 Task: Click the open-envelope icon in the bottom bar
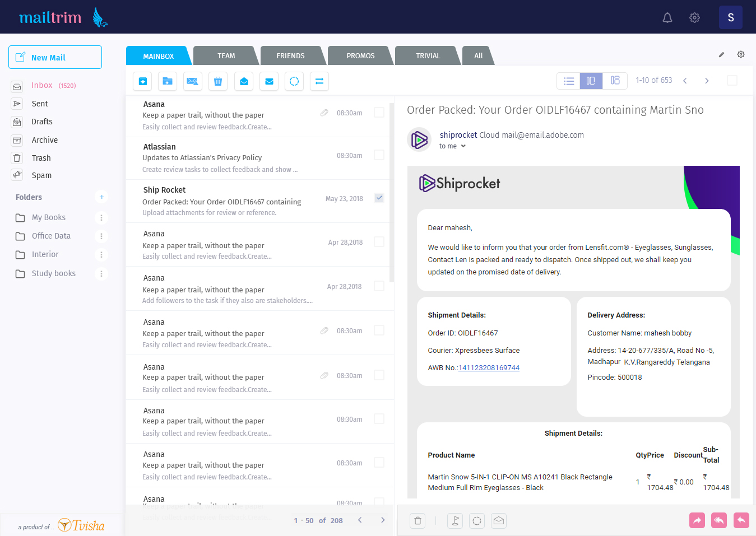[x=499, y=521]
